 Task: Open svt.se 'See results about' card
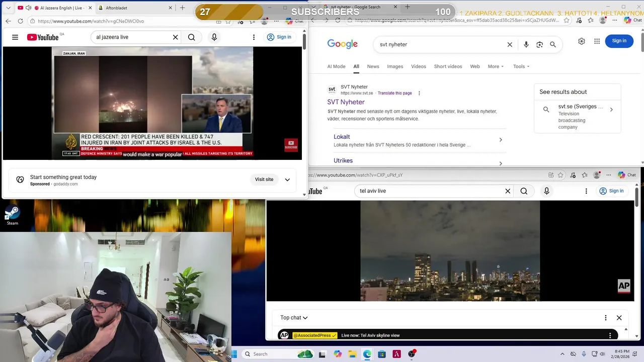(578, 116)
